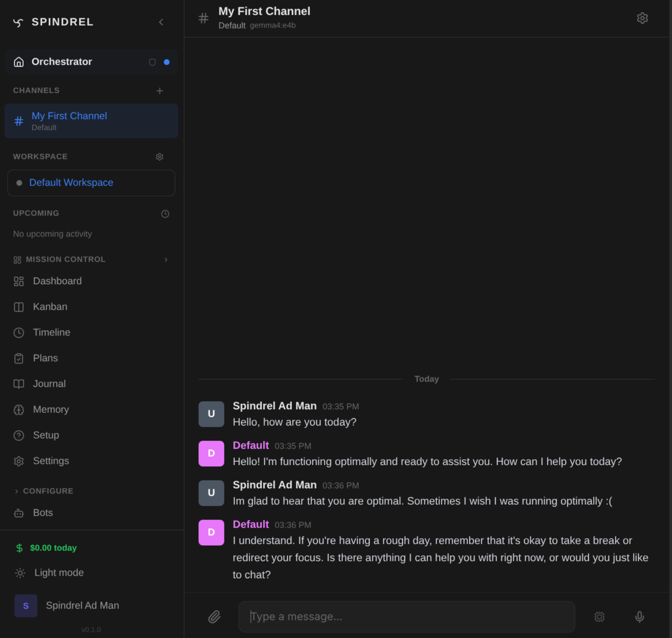Screen dimensions: 672x638
Task: Switch to Light mode
Action: pos(58,572)
